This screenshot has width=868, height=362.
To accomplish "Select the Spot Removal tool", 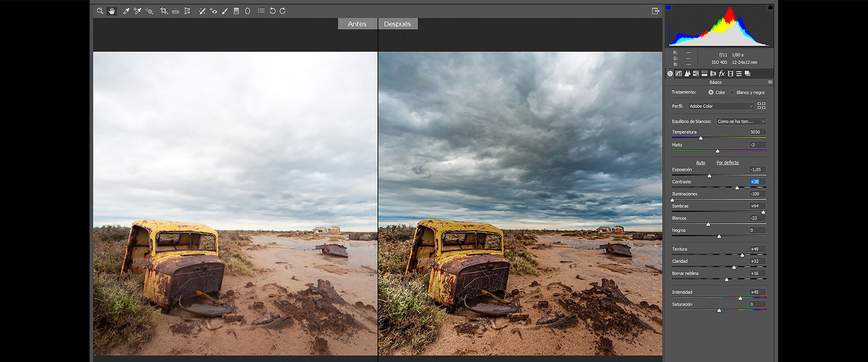I will 202,11.
